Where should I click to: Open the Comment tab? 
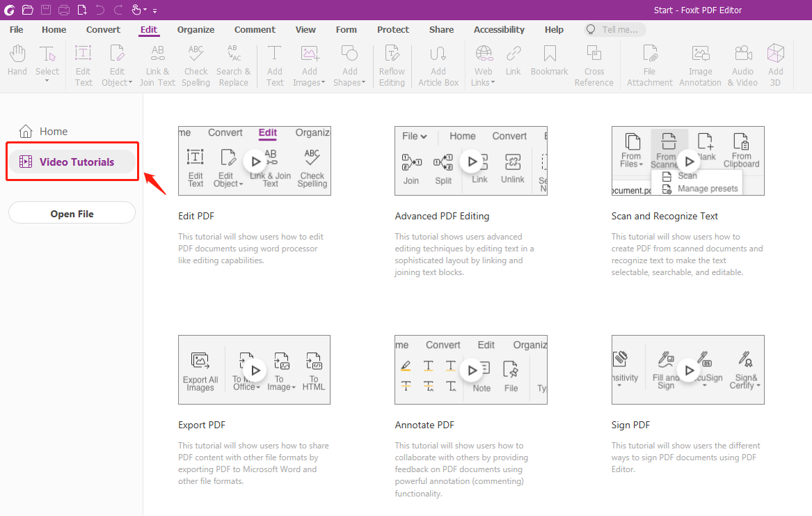255,29
